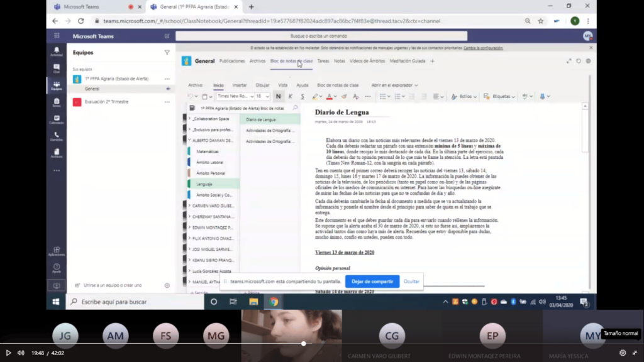Expand the _Collaboration Space section group

(x=189, y=119)
